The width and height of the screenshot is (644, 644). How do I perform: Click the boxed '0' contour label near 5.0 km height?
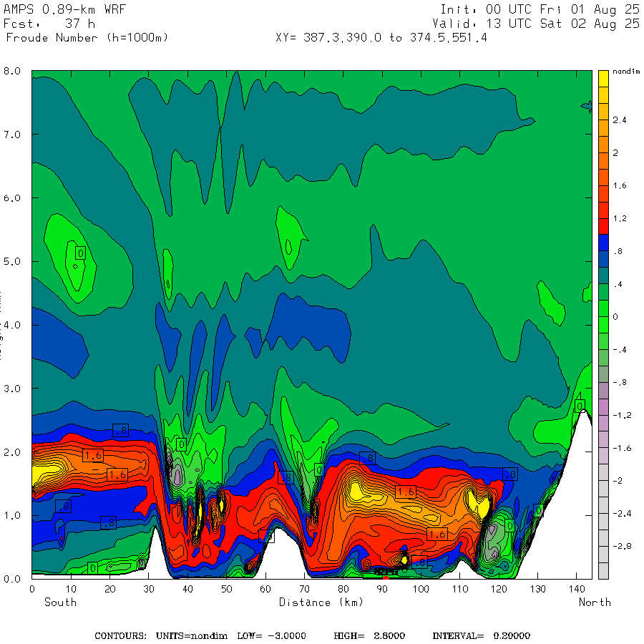click(80, 253)
